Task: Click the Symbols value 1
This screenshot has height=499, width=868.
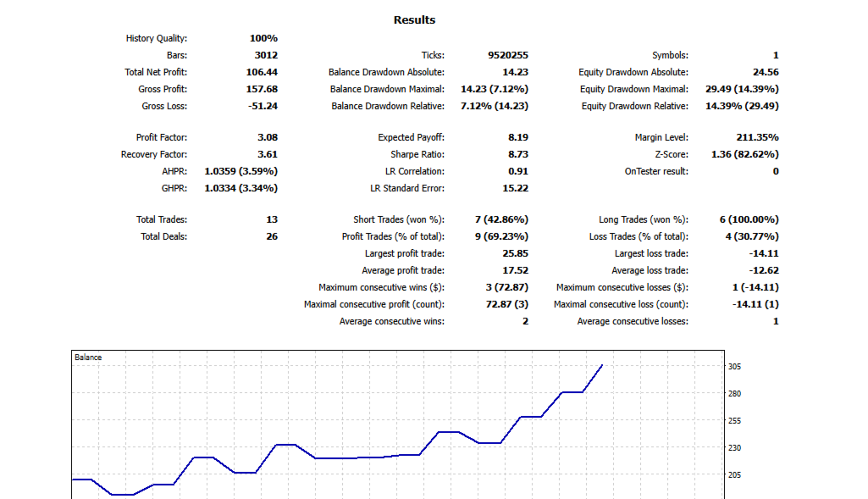Action: coord(776,55)
